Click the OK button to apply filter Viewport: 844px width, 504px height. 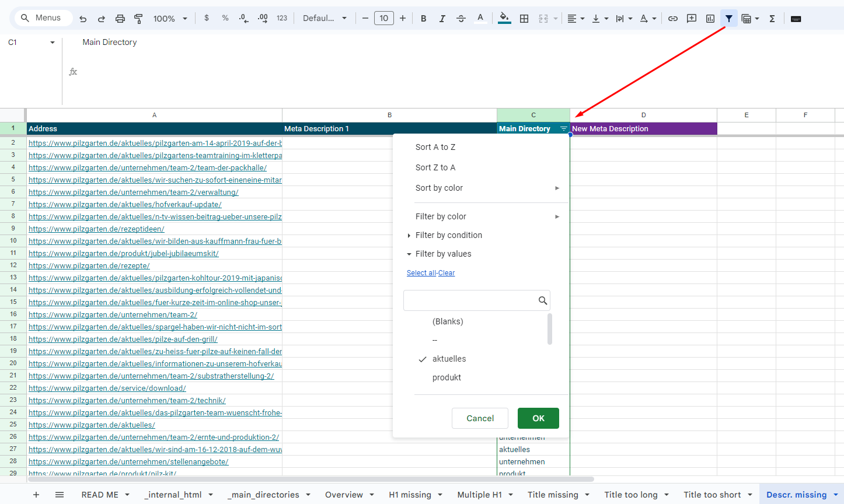pos(538,418)
